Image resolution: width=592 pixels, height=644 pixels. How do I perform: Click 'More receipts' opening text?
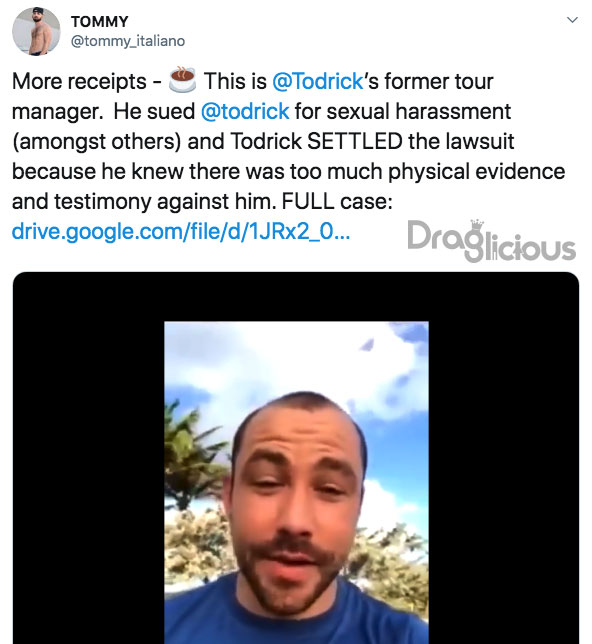click(79, 81)
